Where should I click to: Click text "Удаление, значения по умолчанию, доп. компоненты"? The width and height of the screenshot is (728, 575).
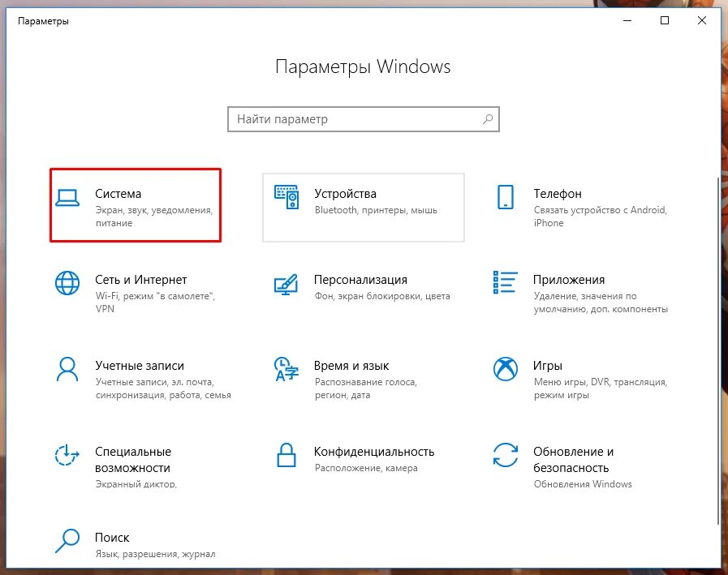click(601, 303)
